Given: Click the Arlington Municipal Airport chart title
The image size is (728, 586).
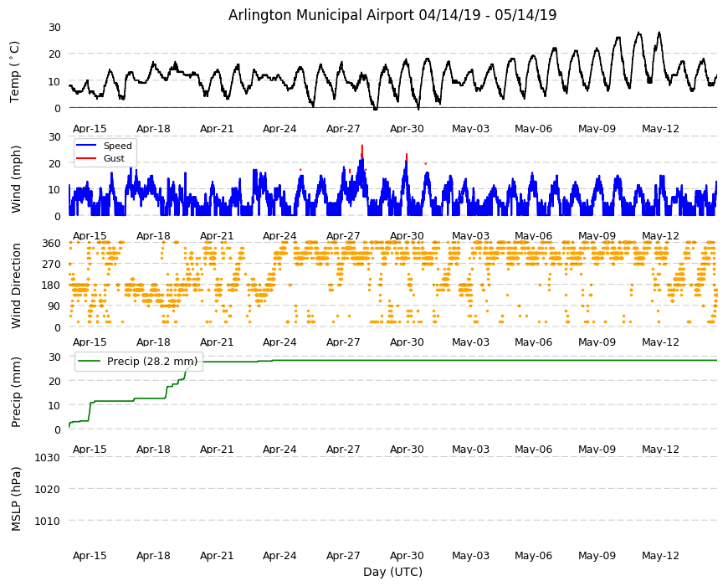Looking at the screenshot, I should point(392,15).
